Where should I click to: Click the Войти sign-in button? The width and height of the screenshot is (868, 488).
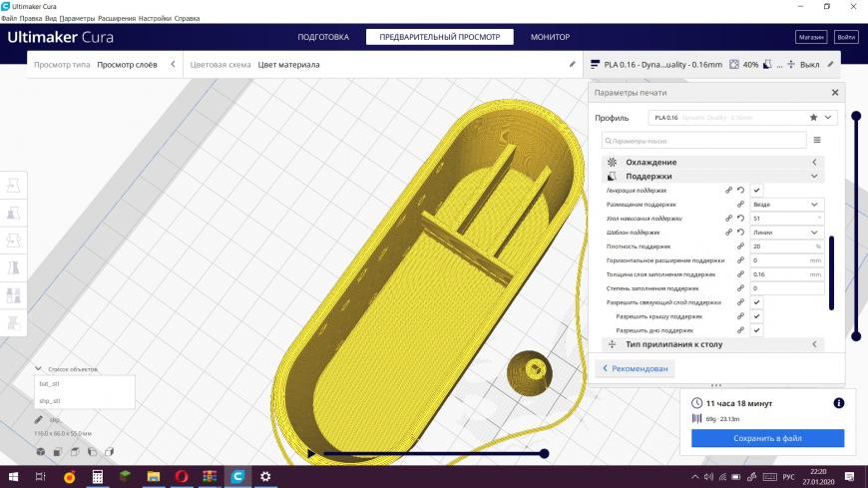pos(846,37)
